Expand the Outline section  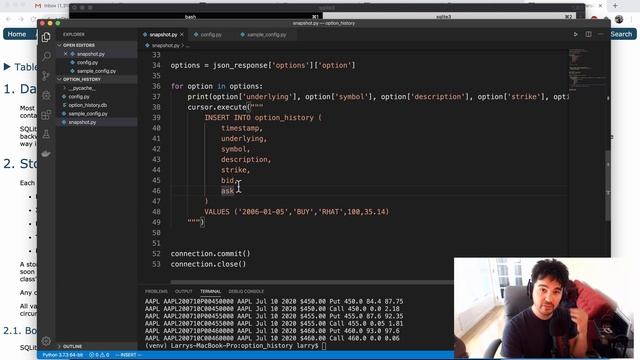(72, 346)
